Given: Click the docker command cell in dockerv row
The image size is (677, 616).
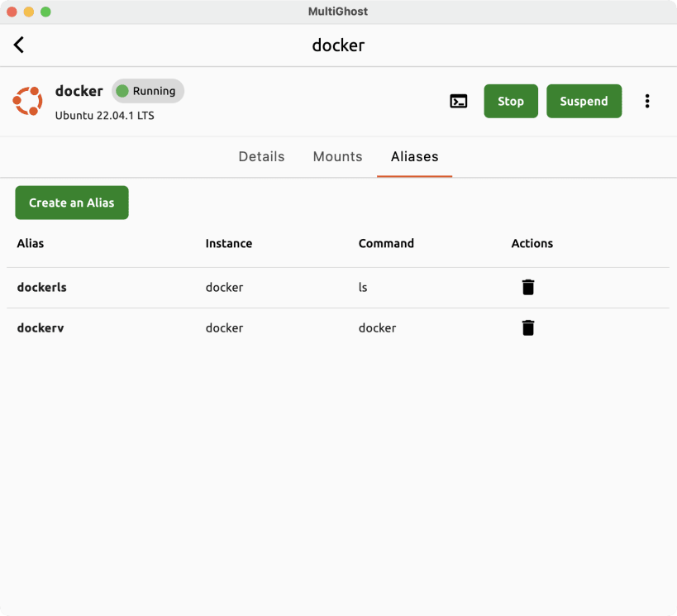Looking at the screenshot, I should tap(378, 328).
